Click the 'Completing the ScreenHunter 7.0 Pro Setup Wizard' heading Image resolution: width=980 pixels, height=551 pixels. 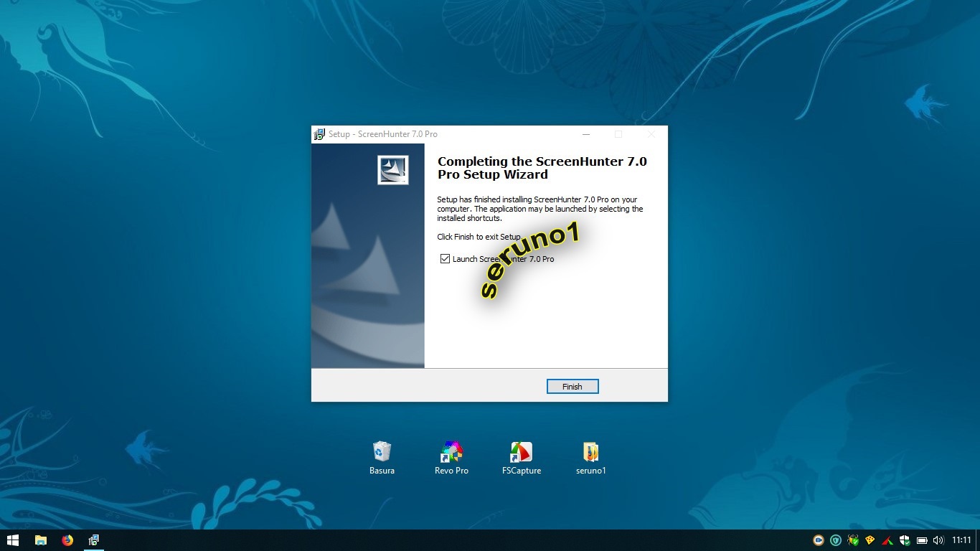542,168
